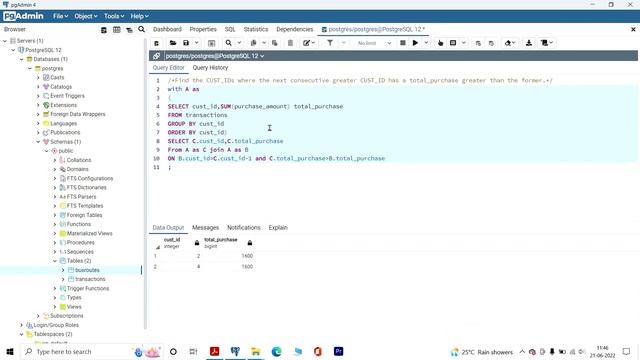The width and height of the screenshot is (640, 360).
Task: Select the Materialized Views tree item
Action: (x=89, y=233)
